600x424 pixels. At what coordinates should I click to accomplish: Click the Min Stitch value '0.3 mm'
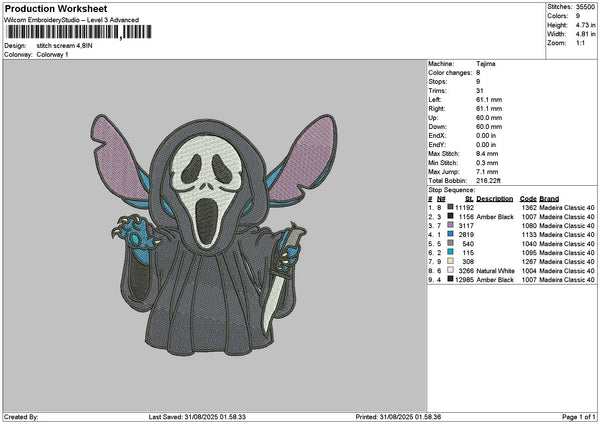pos(487,163)
